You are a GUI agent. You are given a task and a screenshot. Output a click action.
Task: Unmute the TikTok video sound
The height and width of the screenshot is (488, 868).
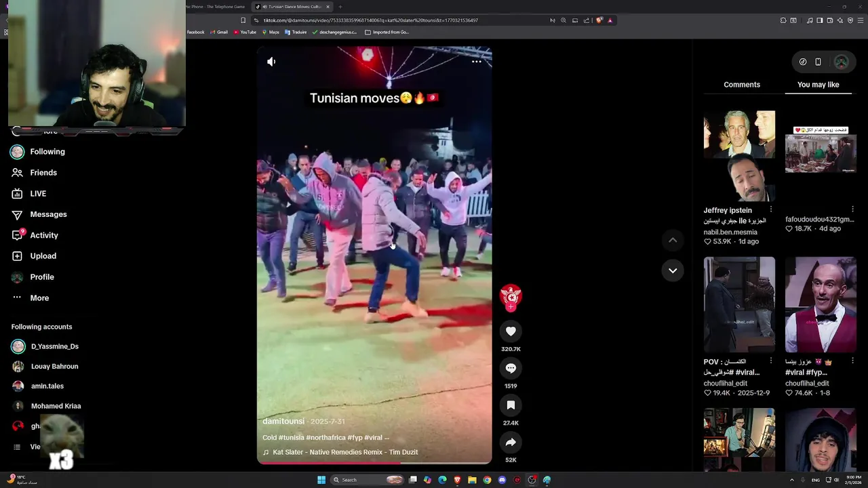271,62
